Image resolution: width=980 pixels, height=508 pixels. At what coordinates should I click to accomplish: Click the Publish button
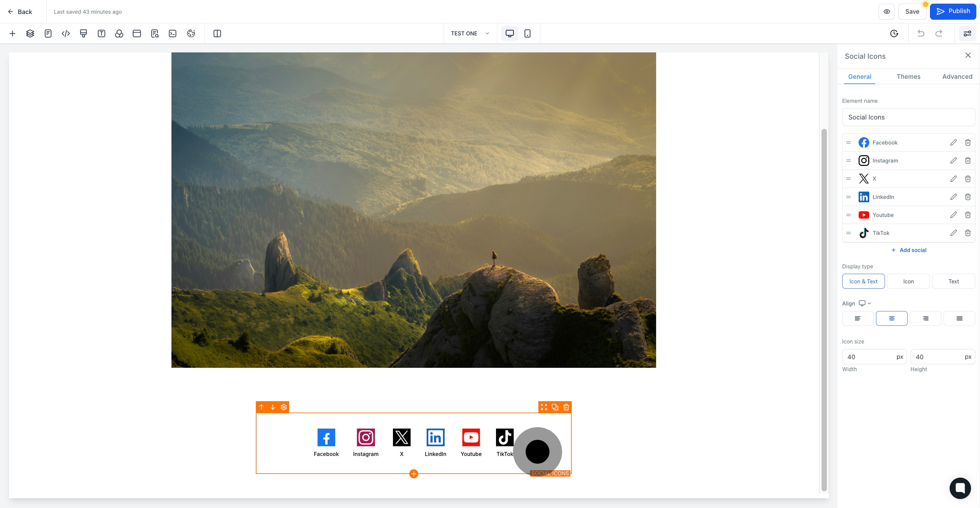click(x=953, y=11)
